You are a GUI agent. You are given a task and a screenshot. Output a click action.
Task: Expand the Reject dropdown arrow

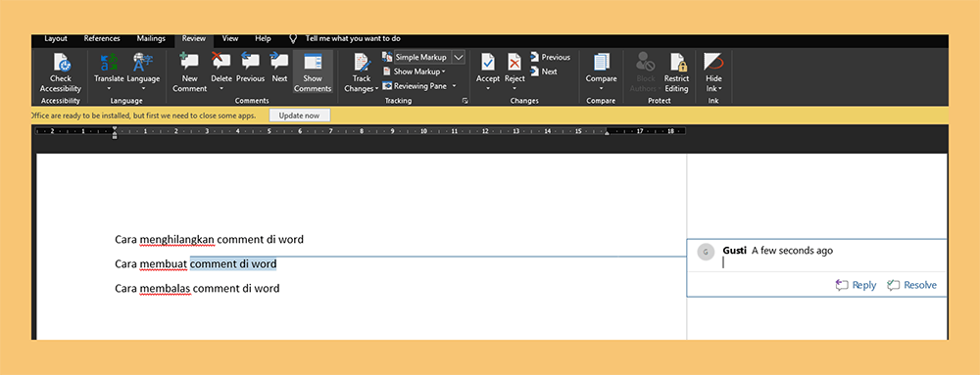coord(514,88)
